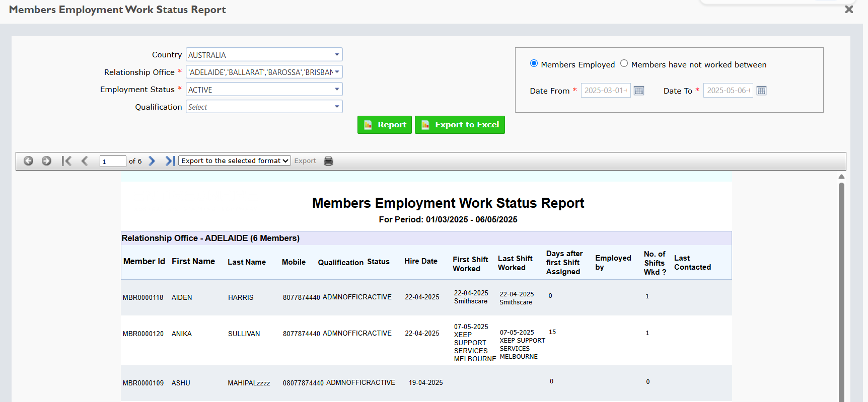Click the report vertical scrollbar
The image size is (868, 402).
(841, 292)
